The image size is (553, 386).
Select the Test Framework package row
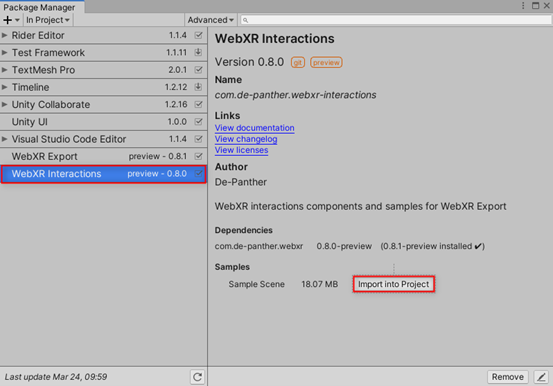tap(103, 53)
